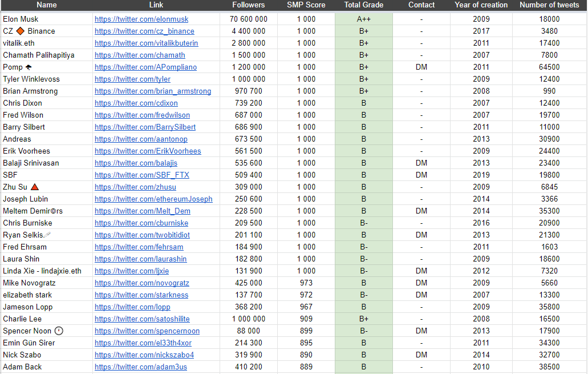This screenshot has width=588, height=374.
Task: Select the 88 000 followers cell
Action: [x=248, y=332]
